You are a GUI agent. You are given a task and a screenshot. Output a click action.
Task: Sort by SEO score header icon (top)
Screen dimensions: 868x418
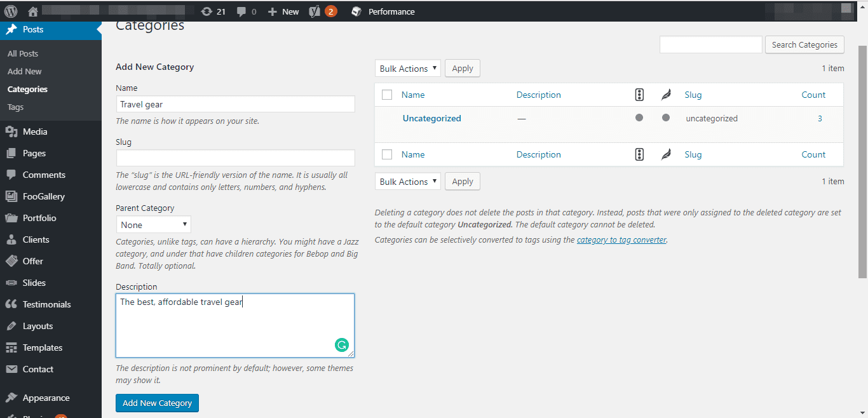tap(639, 95)
